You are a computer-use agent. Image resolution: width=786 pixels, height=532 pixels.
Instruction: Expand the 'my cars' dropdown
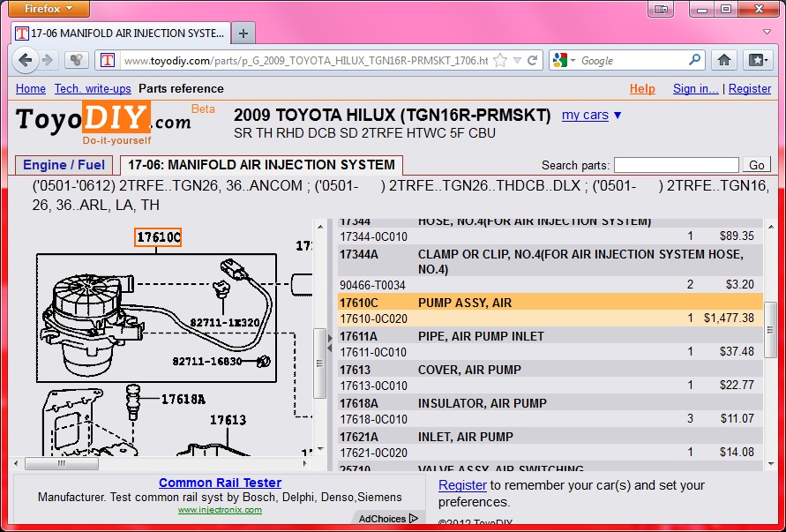click(592, 115)
